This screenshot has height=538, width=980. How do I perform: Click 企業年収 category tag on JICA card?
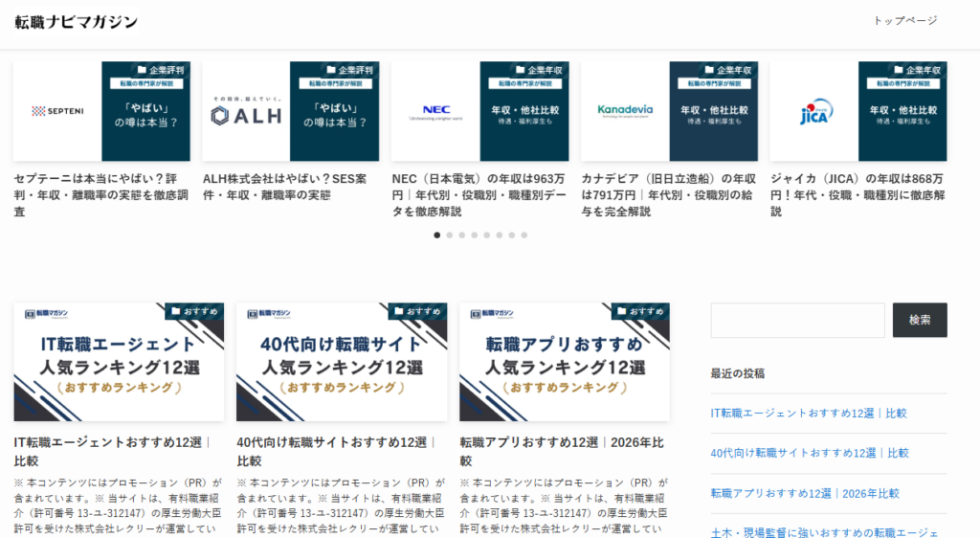click(x=917, y=69)
